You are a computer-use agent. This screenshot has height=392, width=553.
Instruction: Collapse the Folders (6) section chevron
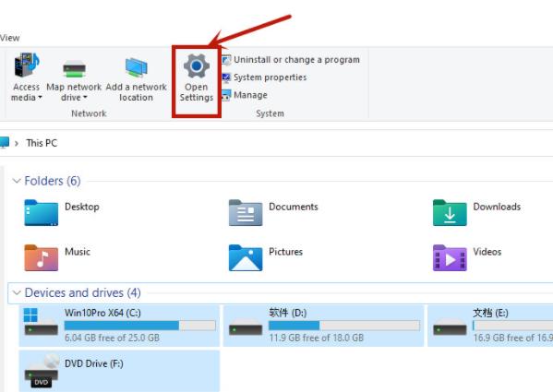(x=17, y=181)
